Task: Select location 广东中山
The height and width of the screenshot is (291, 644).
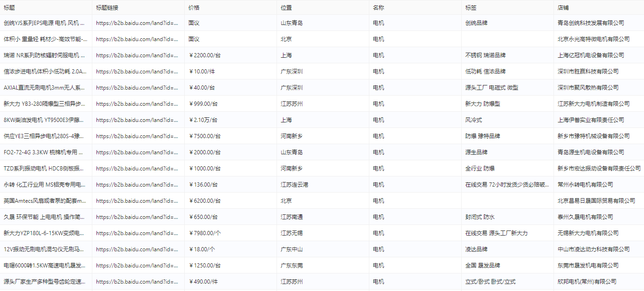Action: (292, 249)
